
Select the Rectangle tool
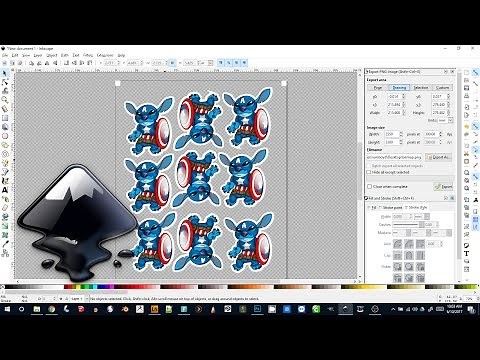[5, 118]
